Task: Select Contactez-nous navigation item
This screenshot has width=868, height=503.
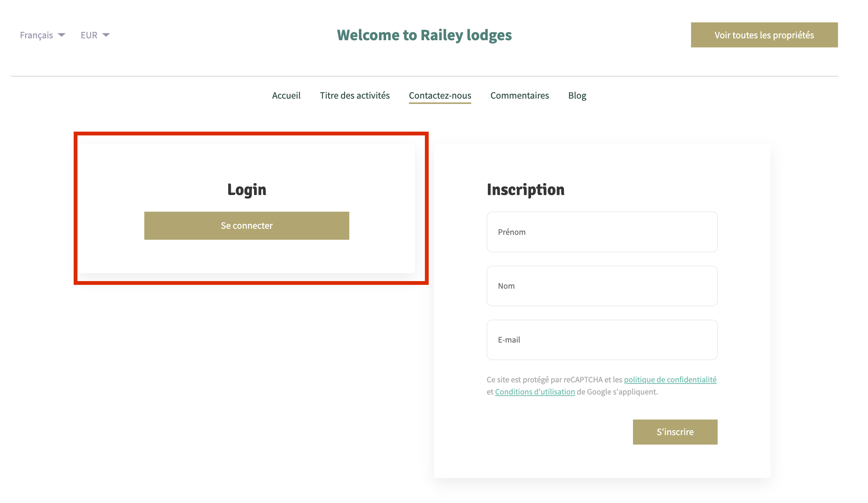Action: click(x=440, y=96)
